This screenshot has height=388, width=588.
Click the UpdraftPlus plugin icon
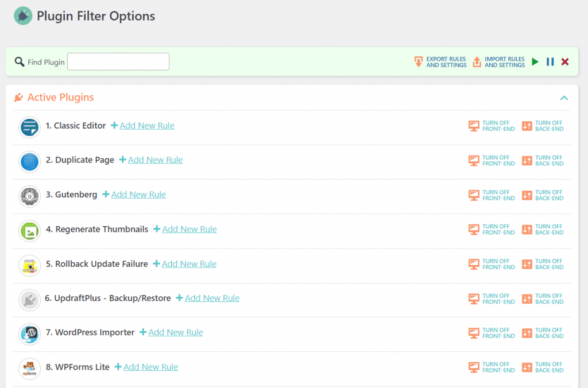point(30,300)
